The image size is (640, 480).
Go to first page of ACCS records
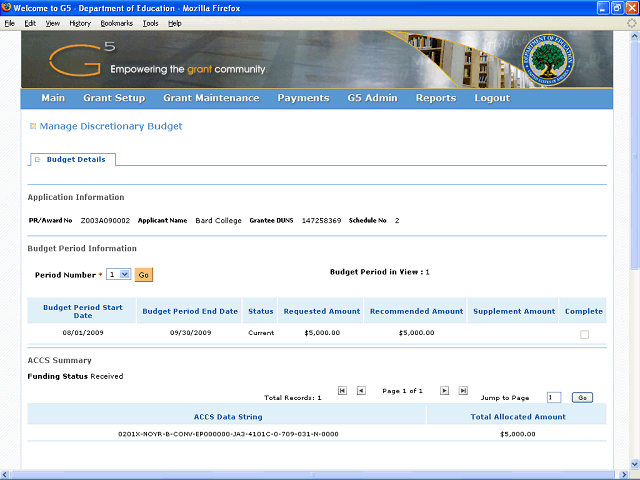(342, 391)
